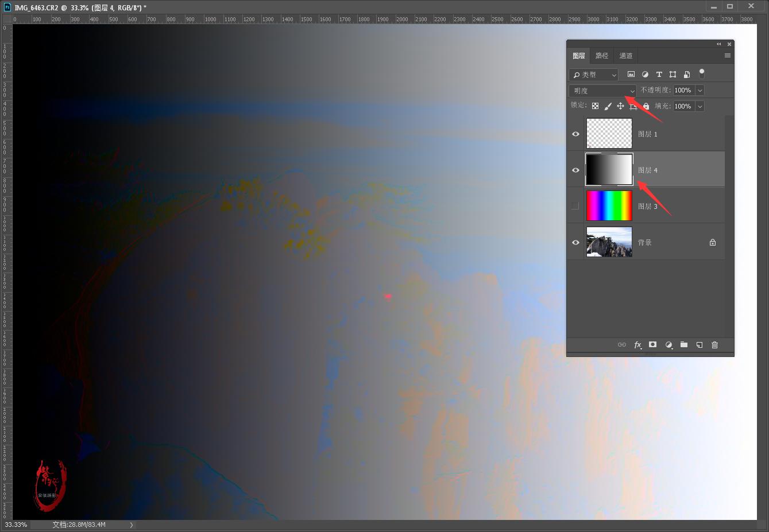Click the add layer style fx icon
The width and height of the screenshot is (769, 532).
637,345
